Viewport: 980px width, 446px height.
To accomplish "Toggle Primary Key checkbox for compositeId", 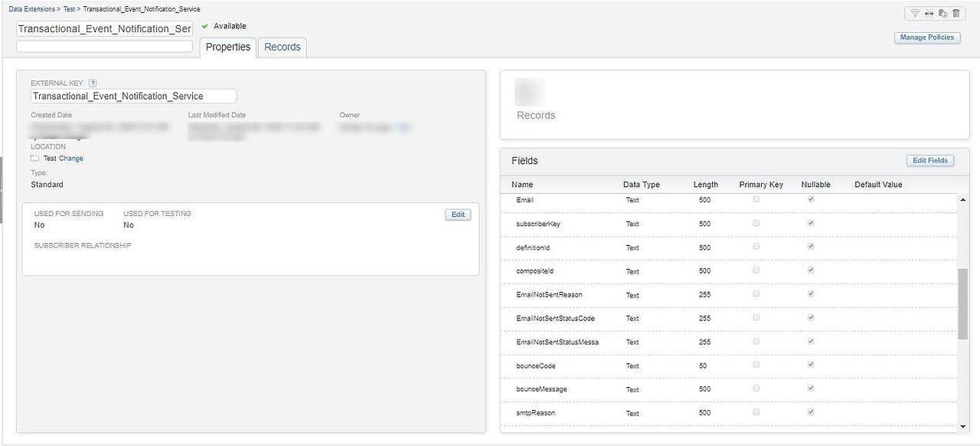I will [x=756, y=271].
